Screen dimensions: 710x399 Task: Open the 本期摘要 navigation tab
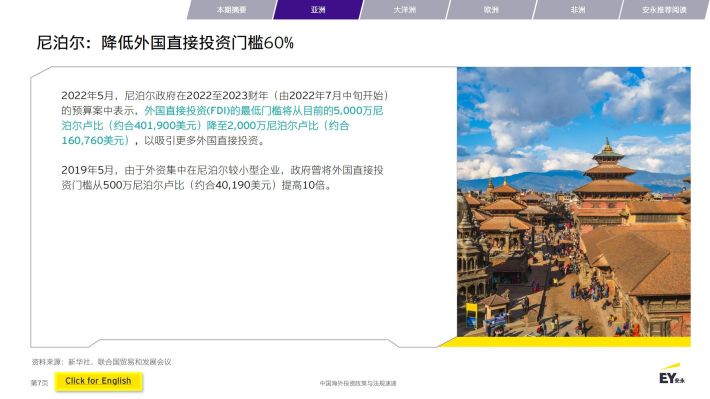click(x=231, y=10)
